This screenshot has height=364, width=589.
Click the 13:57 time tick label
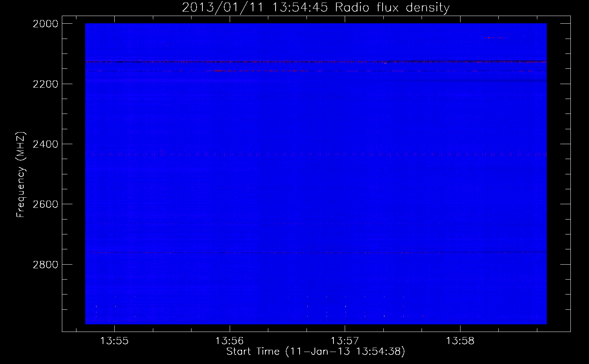[345, 341]
